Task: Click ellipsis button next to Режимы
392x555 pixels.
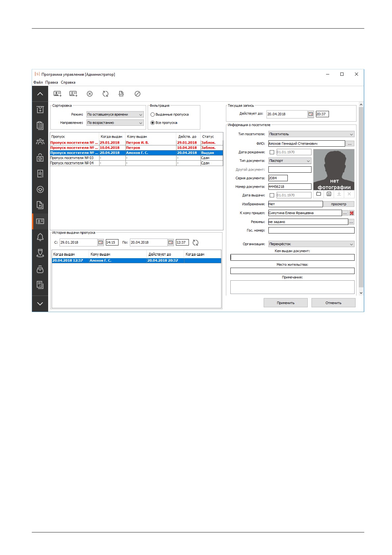Action: [x=351, y=222]
